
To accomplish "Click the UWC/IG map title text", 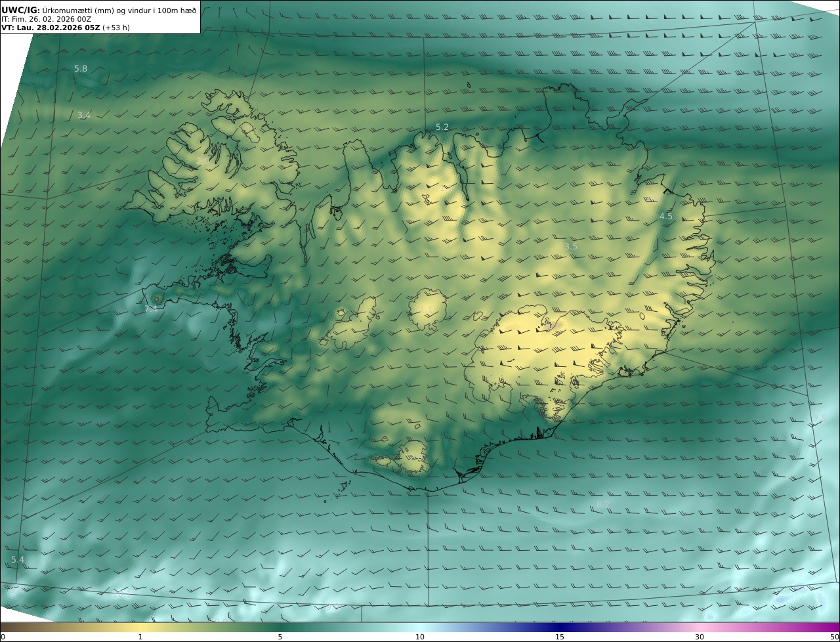I will point(21,10).
